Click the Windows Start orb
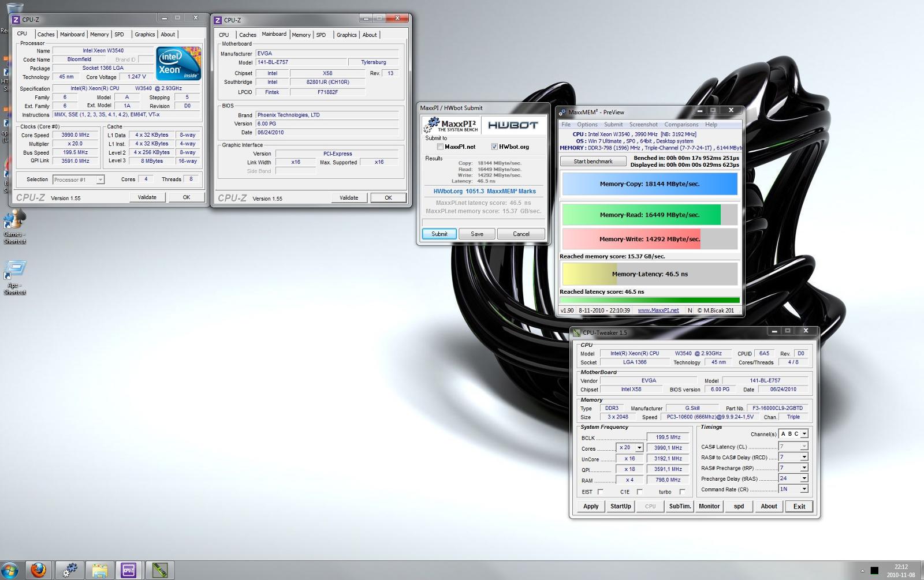 point(10,570)
